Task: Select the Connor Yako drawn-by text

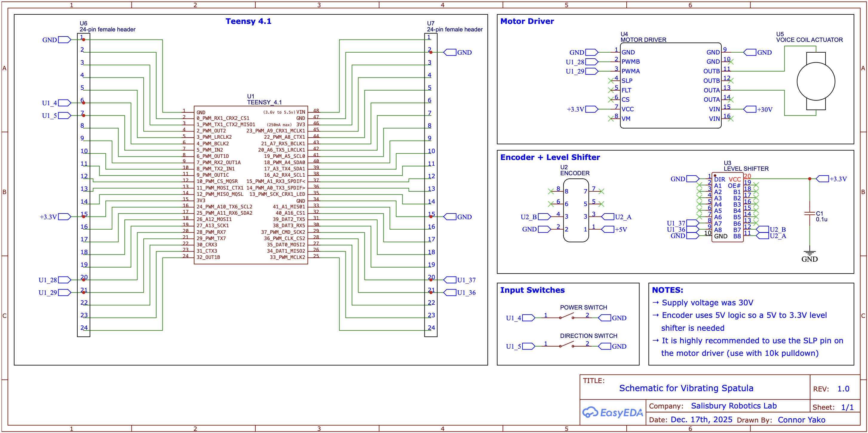Action: pos(801,420)
